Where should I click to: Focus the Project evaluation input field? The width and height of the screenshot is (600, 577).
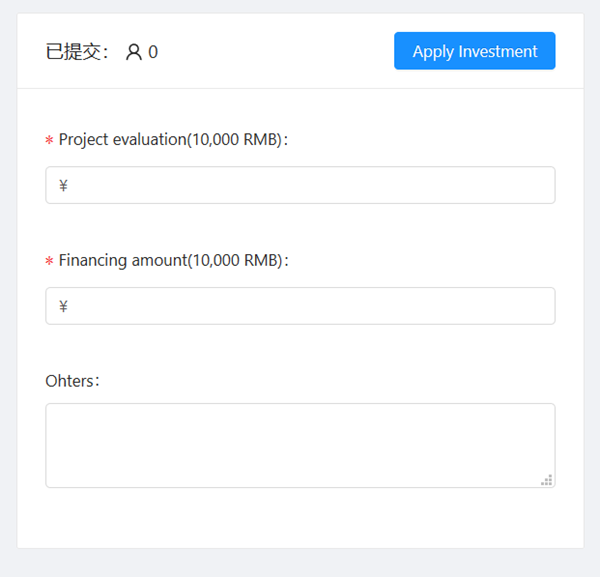click(x=300, y=185)
